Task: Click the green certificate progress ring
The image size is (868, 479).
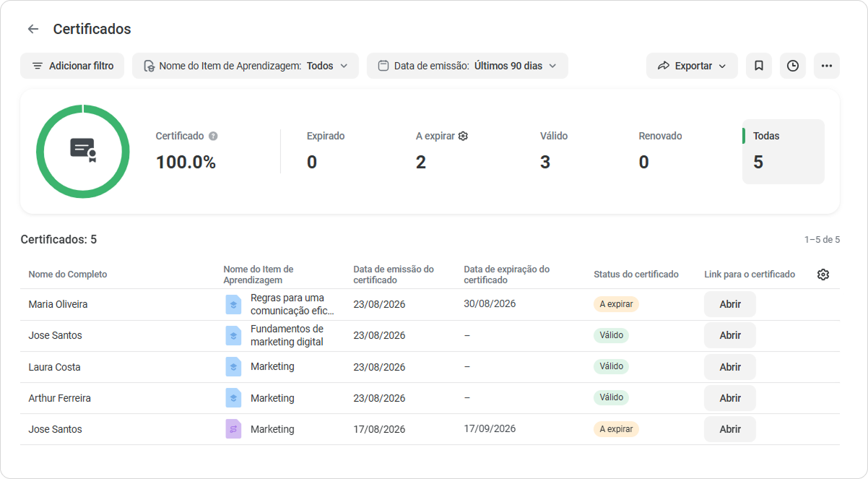Action: click(83, 151)
